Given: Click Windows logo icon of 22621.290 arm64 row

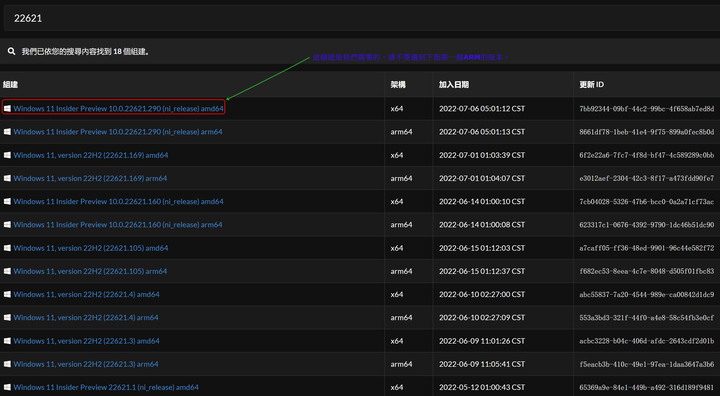Looking at the screenshot, I should [7, 132].
